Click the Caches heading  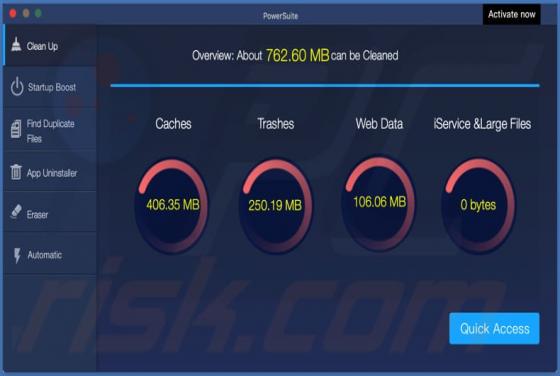tap(173, 124)
